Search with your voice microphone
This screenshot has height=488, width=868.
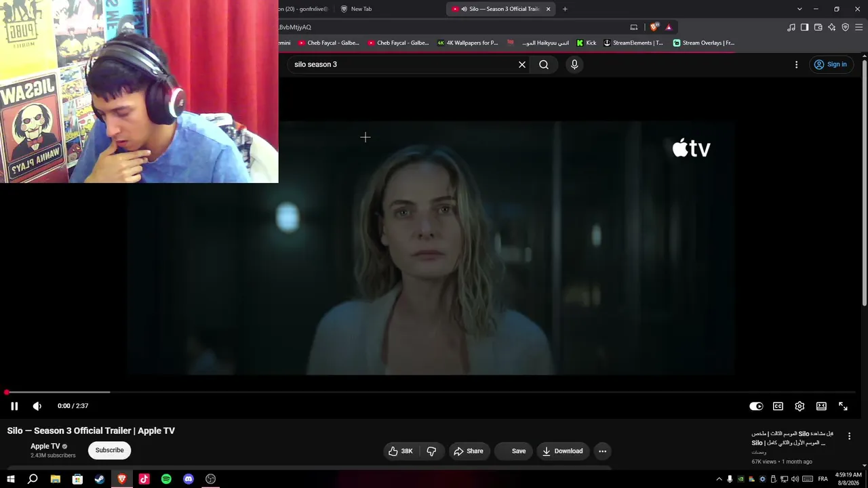[x=574, y=64]
